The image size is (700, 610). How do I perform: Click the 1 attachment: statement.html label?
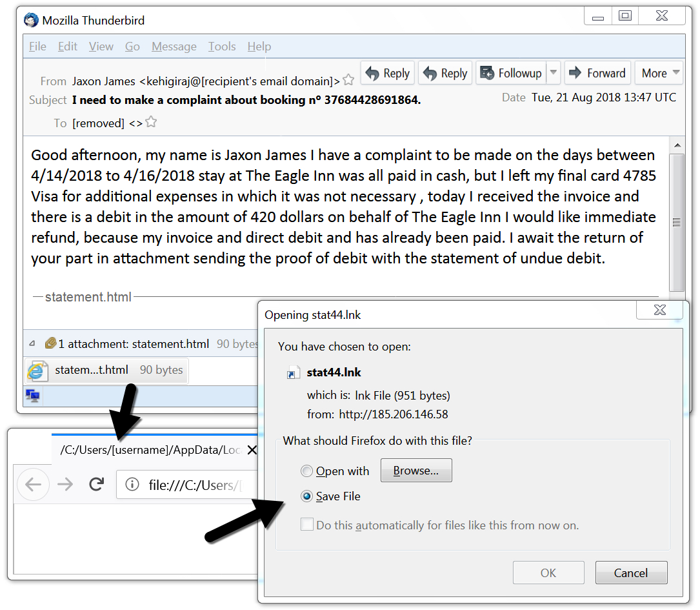(134, 344)
